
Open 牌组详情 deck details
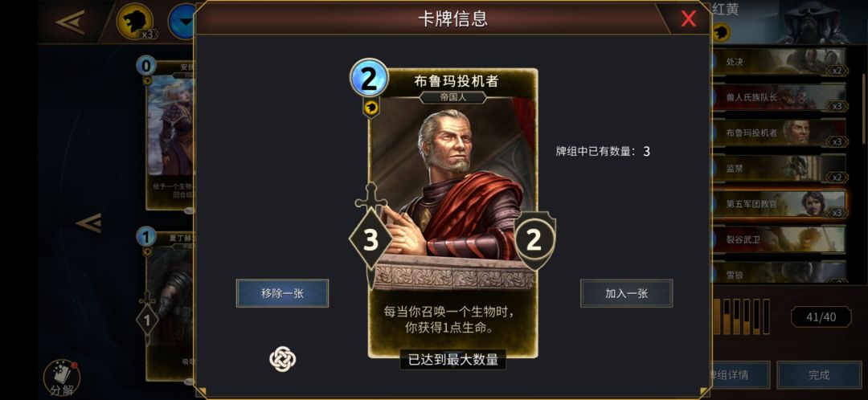[739, 375]
